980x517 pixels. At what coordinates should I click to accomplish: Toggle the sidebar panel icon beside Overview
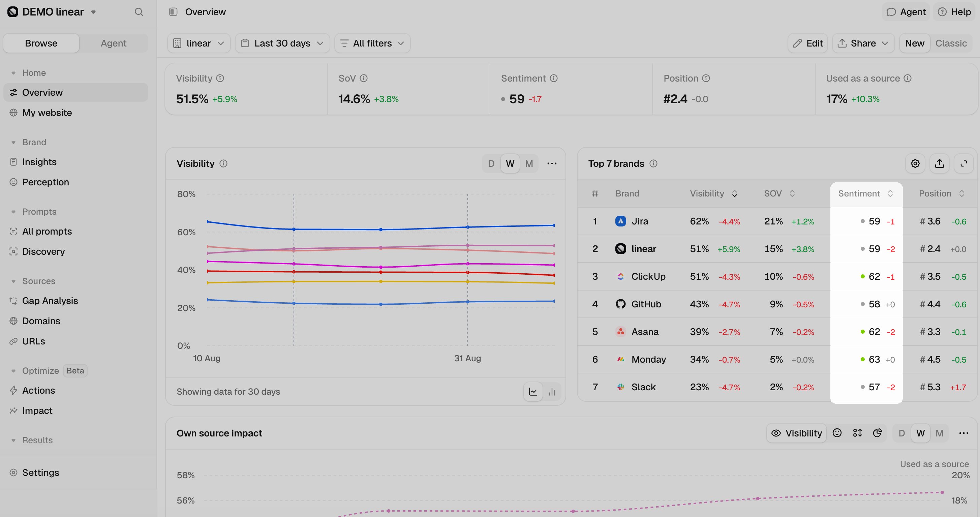click(173, 12)
